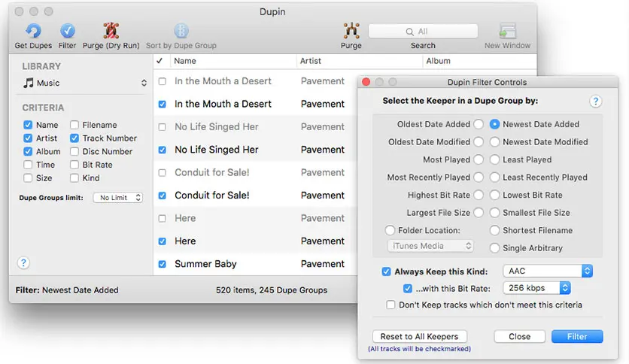Viewport: 629px width, 364px height.
Task: Toggle with this Bit Rate checkbox
Action: pyautogui.click(x=408, y=289)
